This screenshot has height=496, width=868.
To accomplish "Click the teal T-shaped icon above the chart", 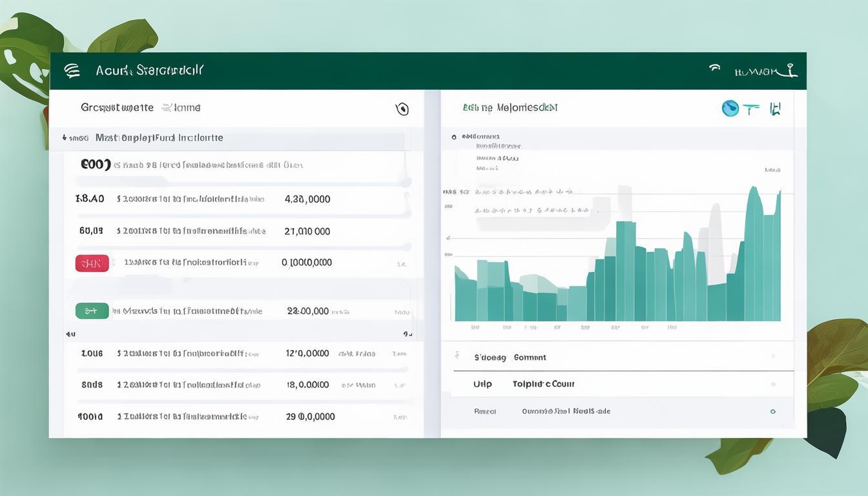I will point(750,109).
